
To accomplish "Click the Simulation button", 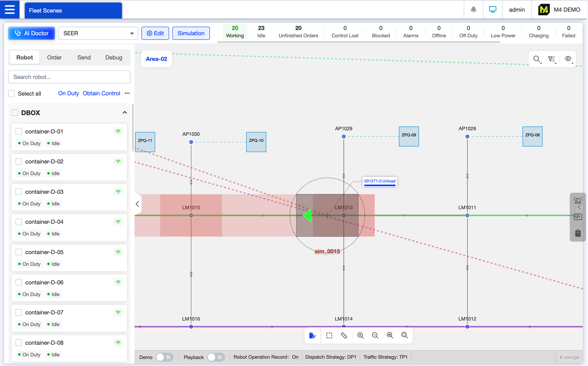I will [191, 33].
